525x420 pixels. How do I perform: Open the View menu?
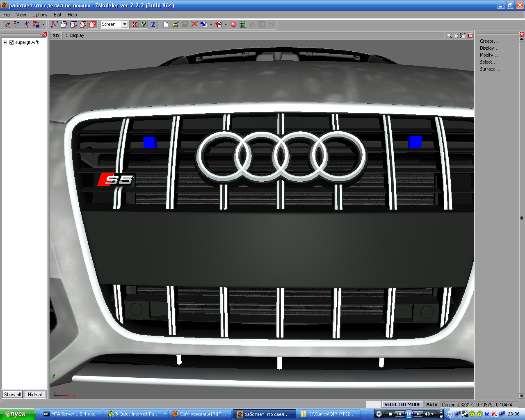coord(21,15)
